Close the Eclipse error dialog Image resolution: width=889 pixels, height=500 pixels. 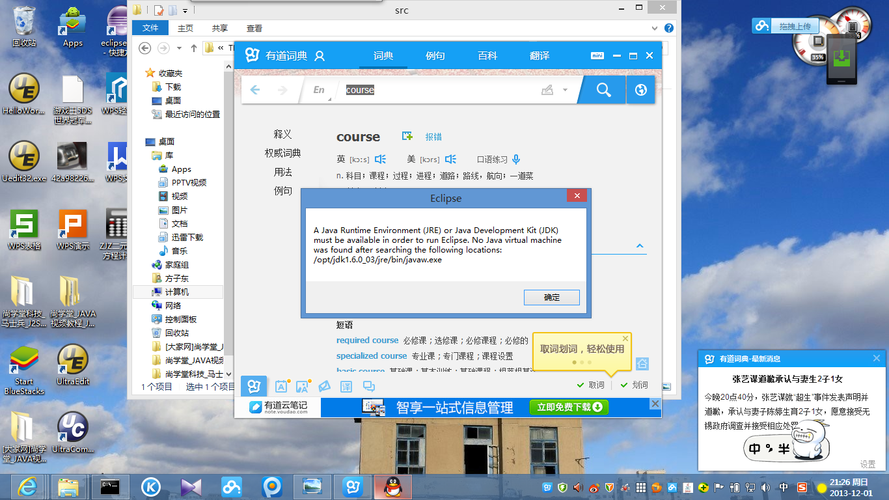(x=577, y=196)
